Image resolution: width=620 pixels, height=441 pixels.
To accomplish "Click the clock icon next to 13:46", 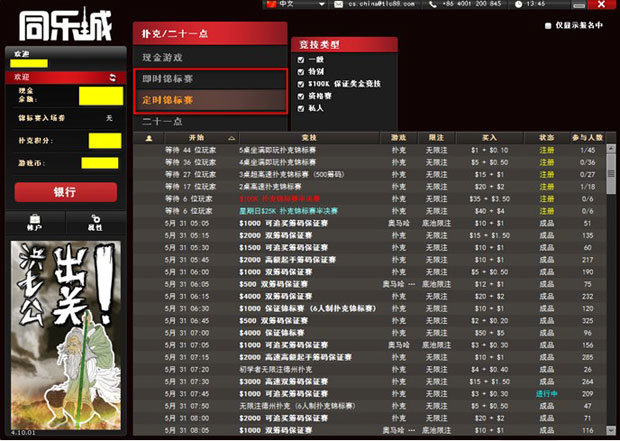I will [x=518, y=4].
